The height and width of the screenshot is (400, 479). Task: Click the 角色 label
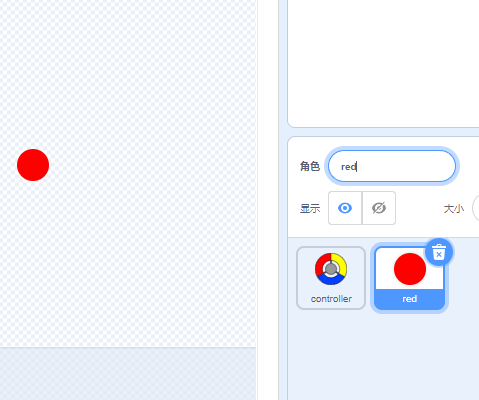click(x=310, y=166)
